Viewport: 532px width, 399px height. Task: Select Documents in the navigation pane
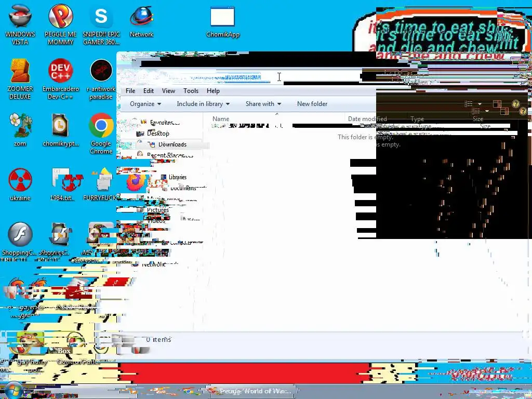click(183, 188)
